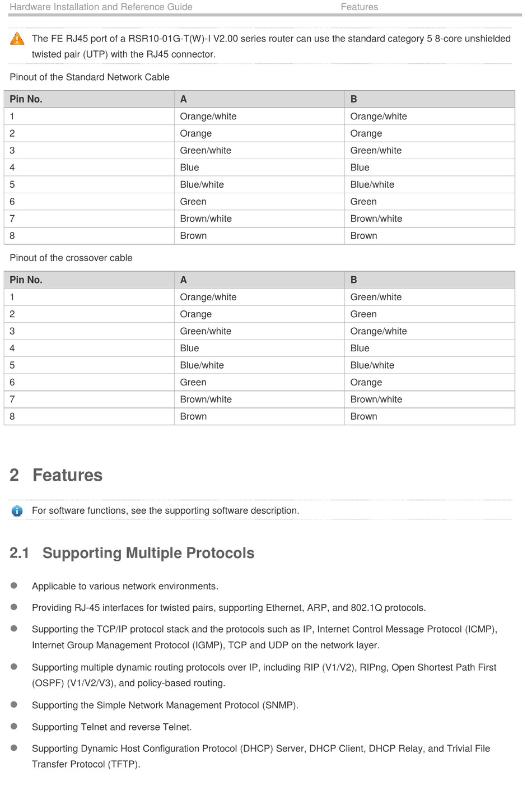Click the bullet beside the RJ-45 interfaces line
532x795 pixels.
click(x=14, y=607)
